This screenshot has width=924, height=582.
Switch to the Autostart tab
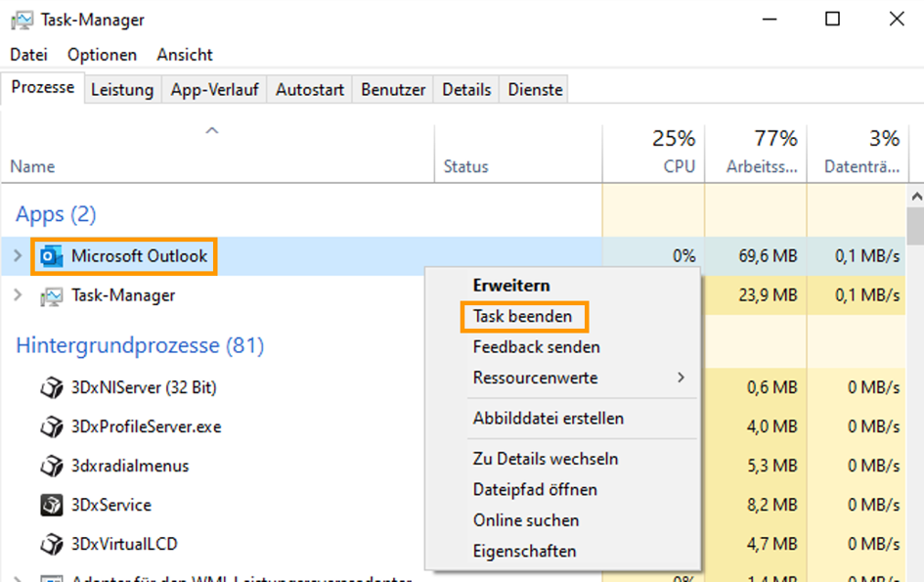[x=310, y=90]
